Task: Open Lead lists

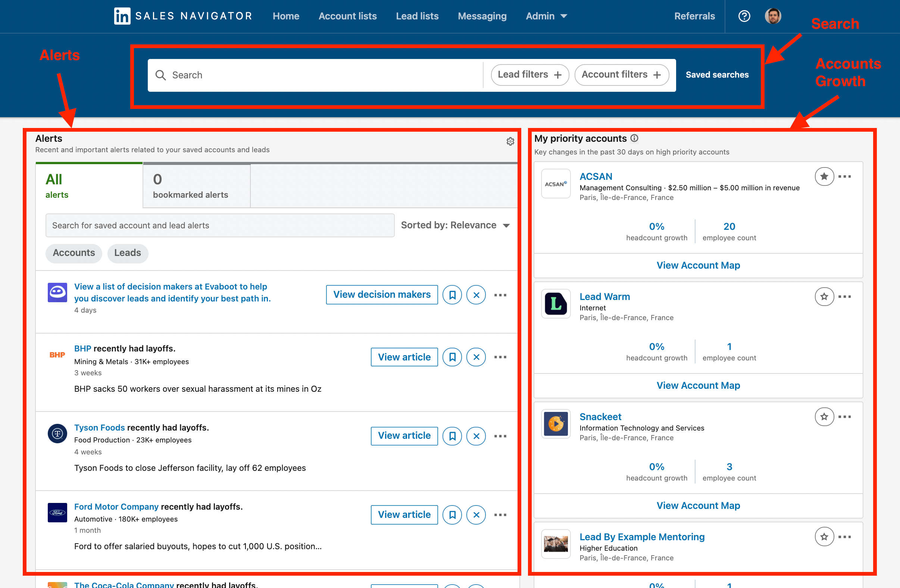Action: [x=417, y=16]
